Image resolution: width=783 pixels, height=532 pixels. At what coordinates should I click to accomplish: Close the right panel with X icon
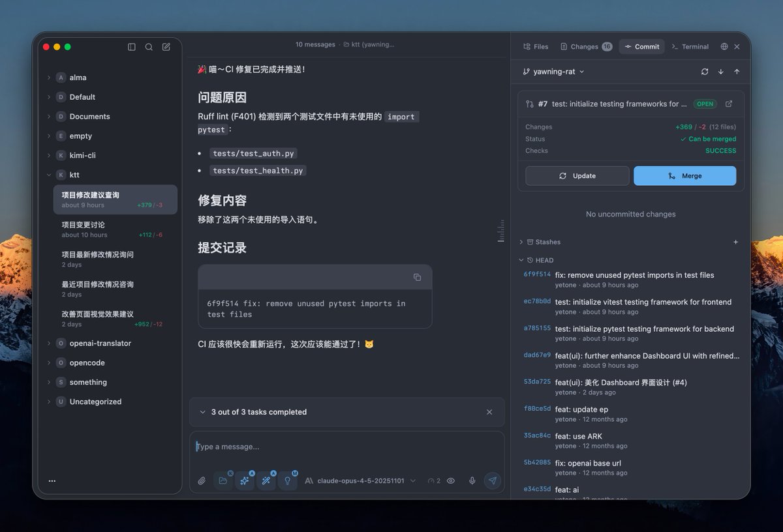(737, 47)
